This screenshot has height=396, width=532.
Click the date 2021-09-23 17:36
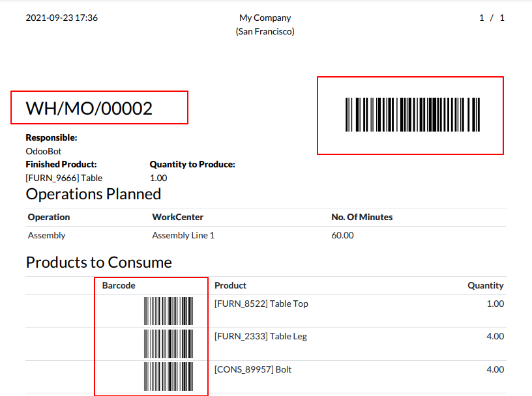click(x=62, y=18)
